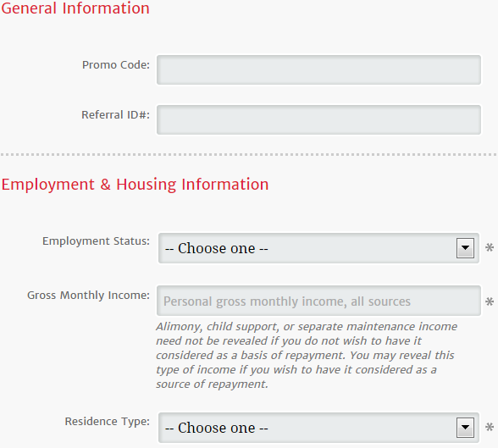This screenshot has height=448, width=498.
Task: Click the 'Employment Status:' label
Action: coord(96,241)
